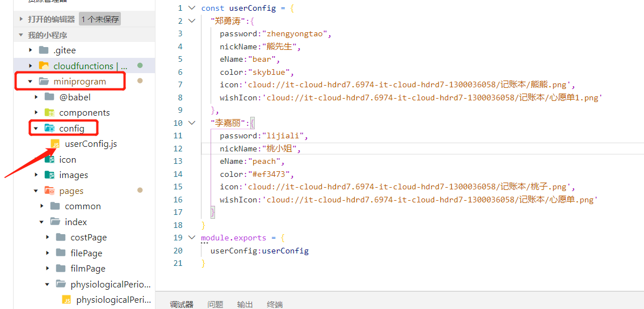644x309 pixels.
Task: Expand the 打开的编辑器 section
Action: 21,19
